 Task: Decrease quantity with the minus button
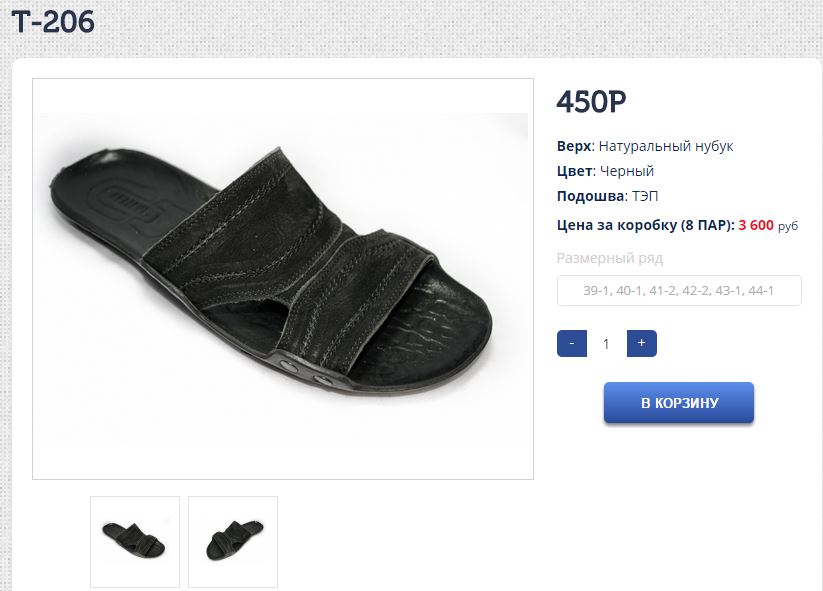click(571, 343)
